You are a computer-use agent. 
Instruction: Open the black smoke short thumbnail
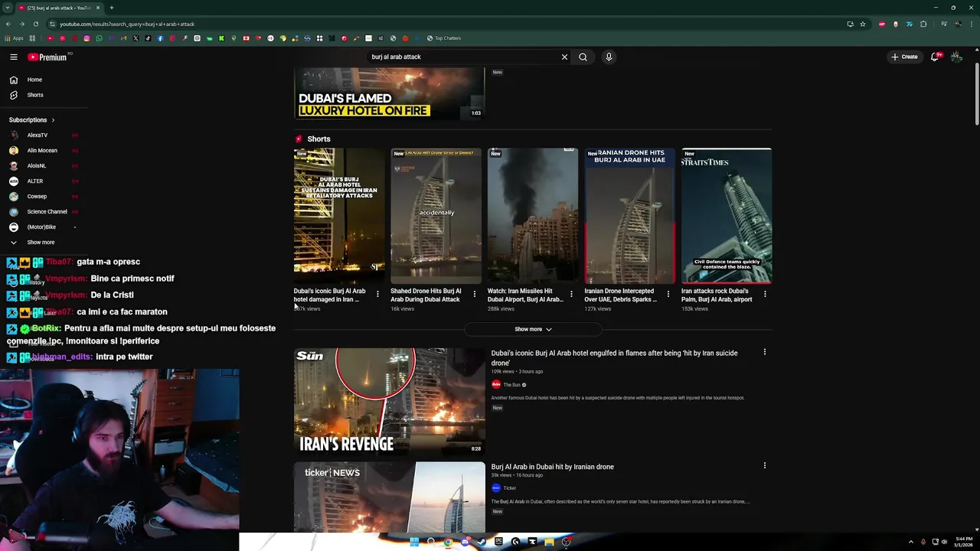533,216
